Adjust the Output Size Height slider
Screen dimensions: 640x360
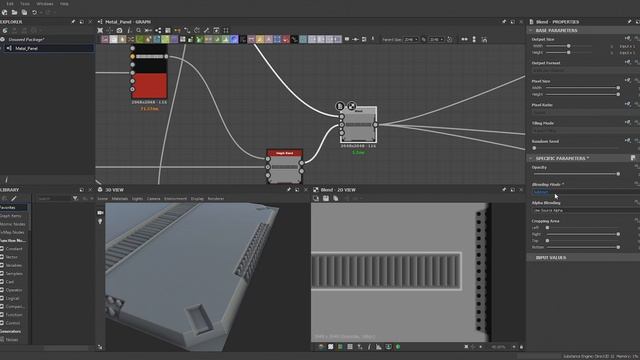(x=569, y=53)
